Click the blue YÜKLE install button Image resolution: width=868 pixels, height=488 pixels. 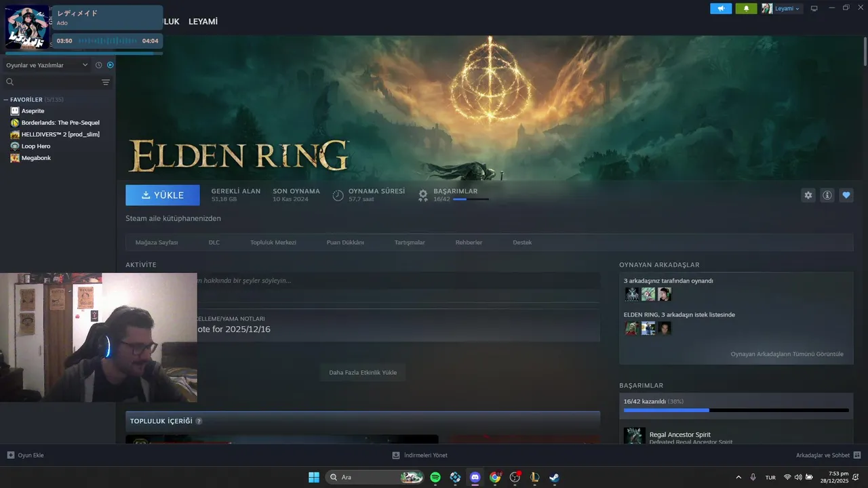tap(163, 195)
